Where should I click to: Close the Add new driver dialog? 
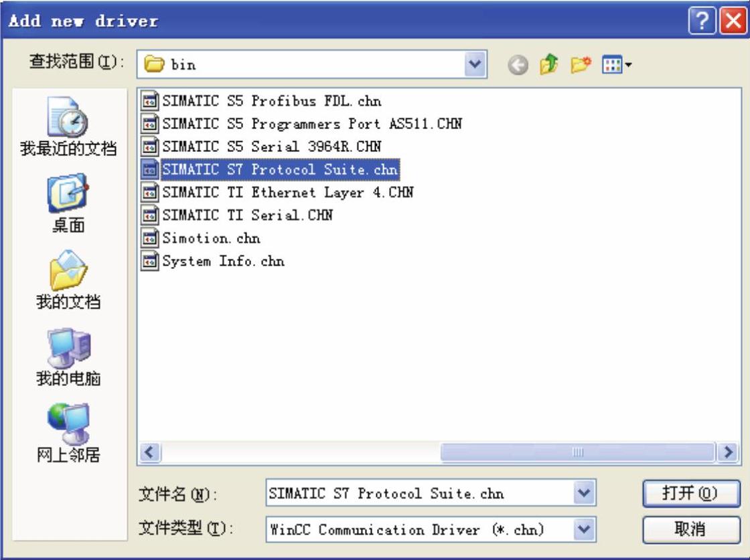[733, 21]
